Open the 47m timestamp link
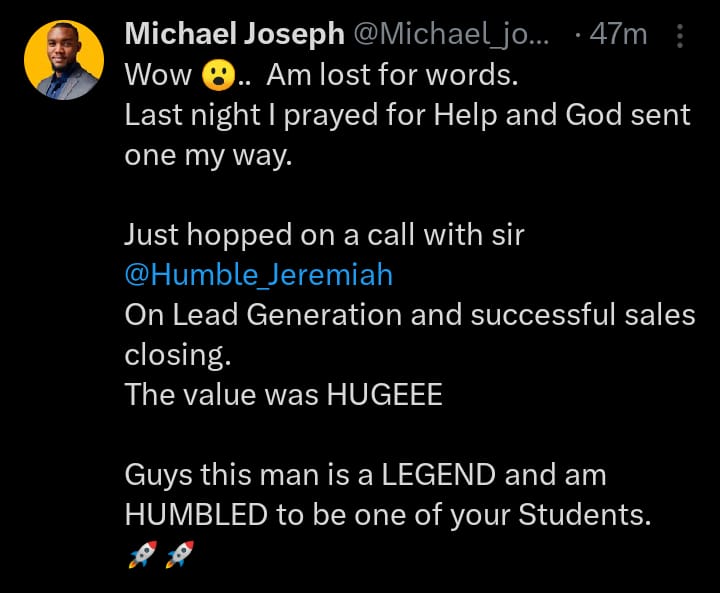The width and height of the screenshot is (720, 593). click(618, 36)
